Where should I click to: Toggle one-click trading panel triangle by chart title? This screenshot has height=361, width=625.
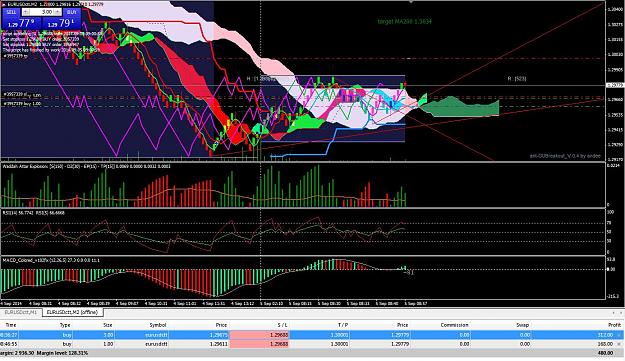pyautogui.click(x=3, y=4)
